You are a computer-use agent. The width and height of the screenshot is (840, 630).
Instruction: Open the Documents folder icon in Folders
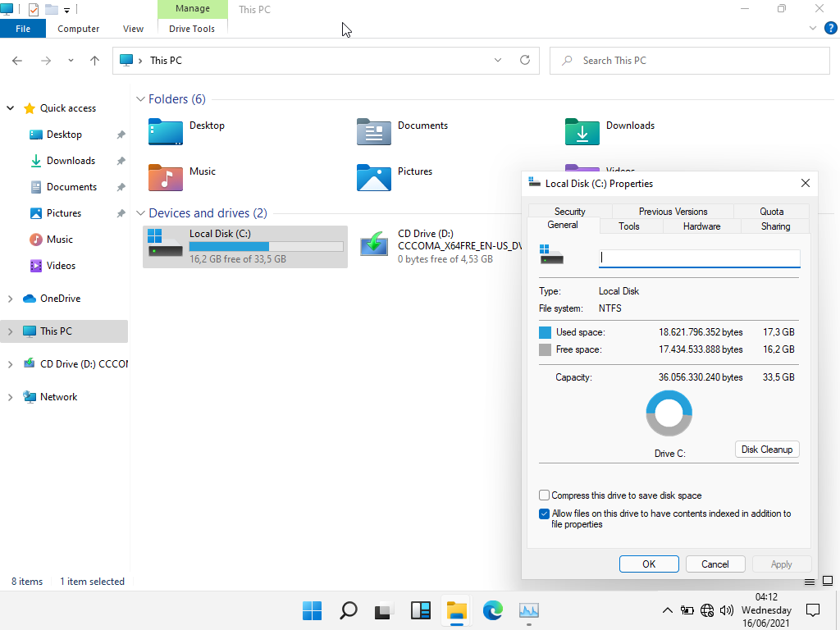pos(374,132)
